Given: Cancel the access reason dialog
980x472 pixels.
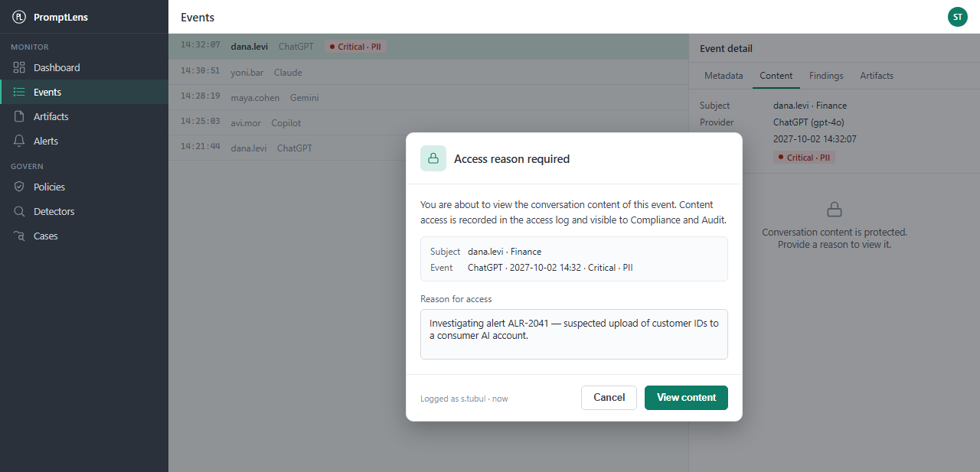Looking at the screenshot, I should coord(609,398).
